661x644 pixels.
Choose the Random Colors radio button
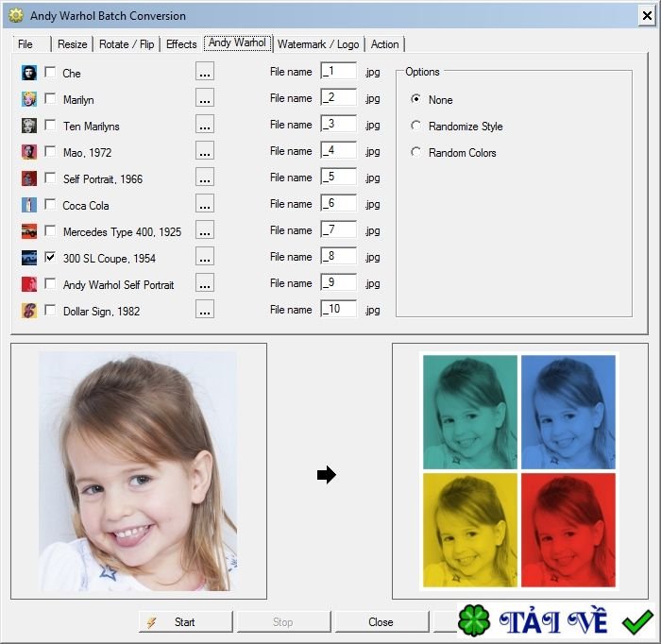point(415,152)
